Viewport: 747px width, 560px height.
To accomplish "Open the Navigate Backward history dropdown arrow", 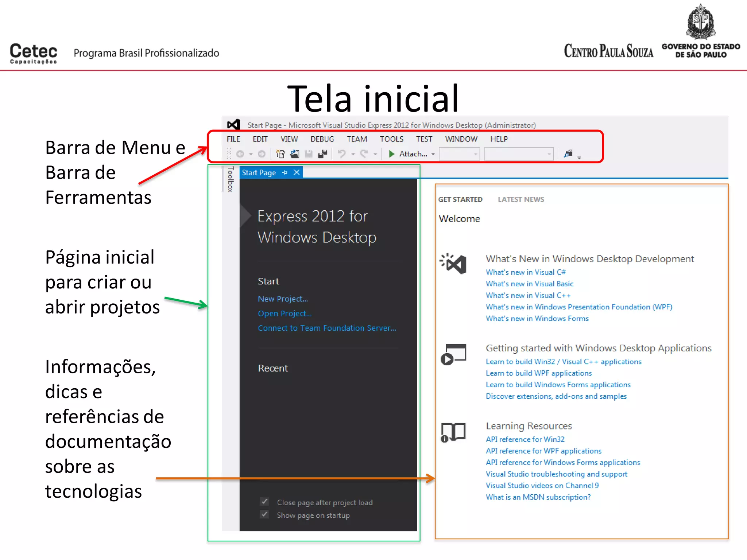I will (x=251, y=155).
